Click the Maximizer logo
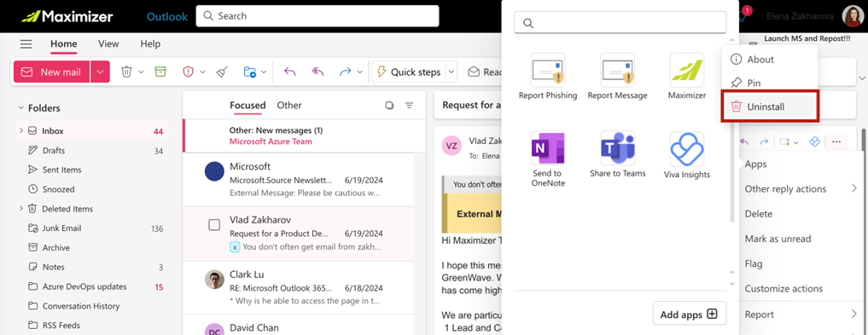 [67, 16]
